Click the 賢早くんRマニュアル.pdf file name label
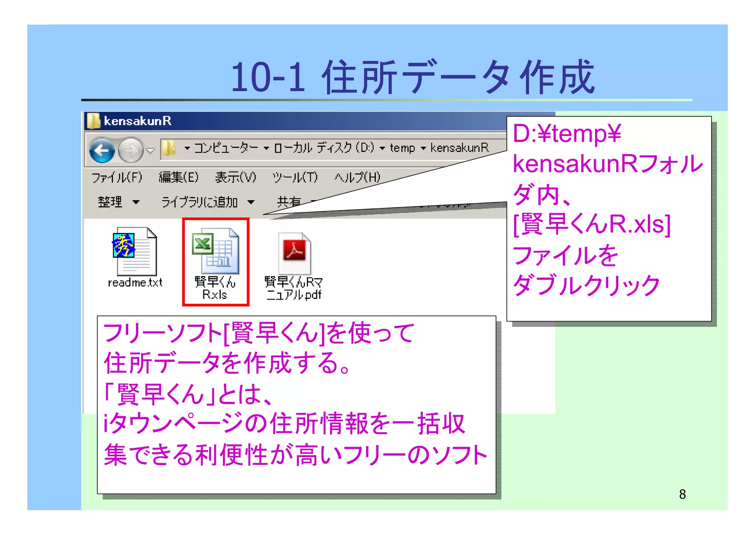Screen dimensions: 756x535 (294, 289)
